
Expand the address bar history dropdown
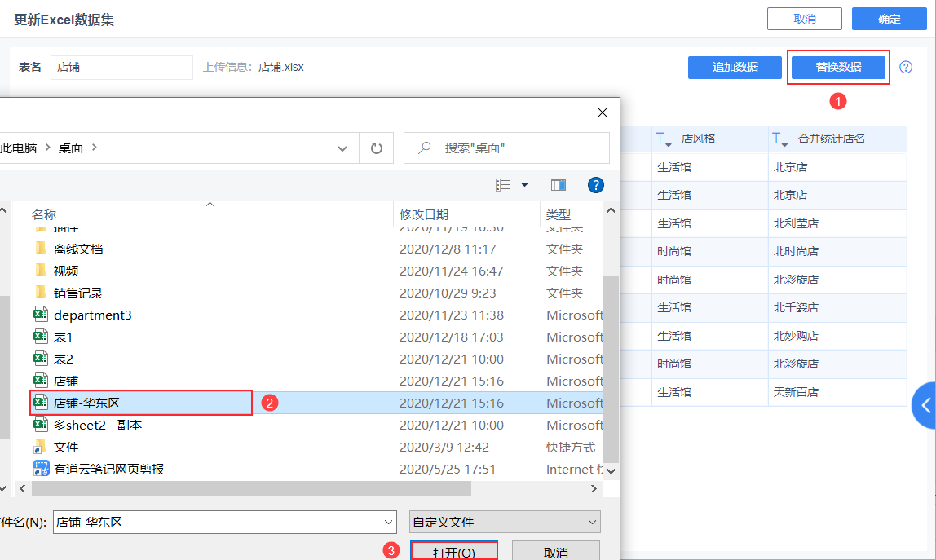[342, 148]
